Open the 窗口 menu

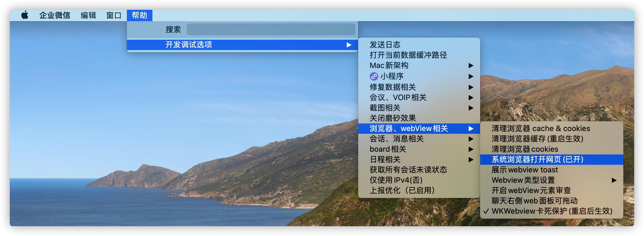114,15
